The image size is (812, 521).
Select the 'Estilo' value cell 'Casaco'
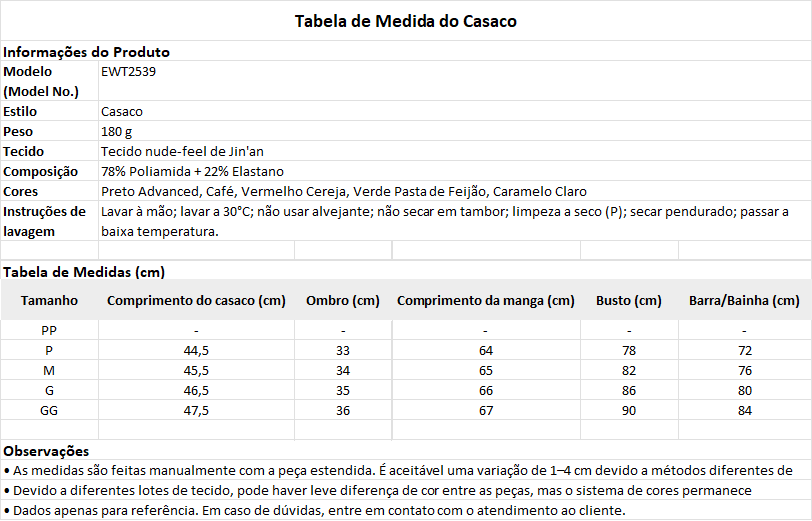pyautogui.click(x=122, y=112)
